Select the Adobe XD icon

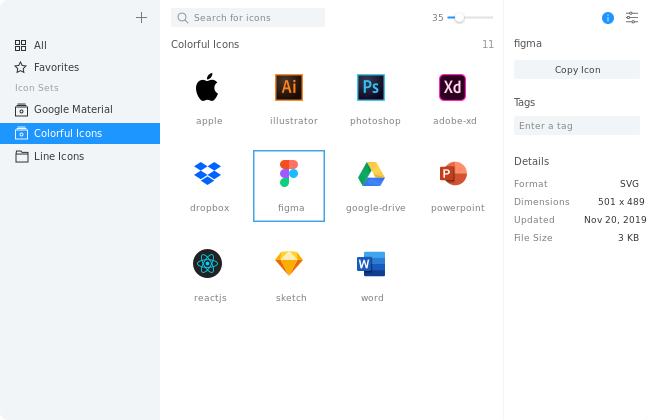(453, 88)
